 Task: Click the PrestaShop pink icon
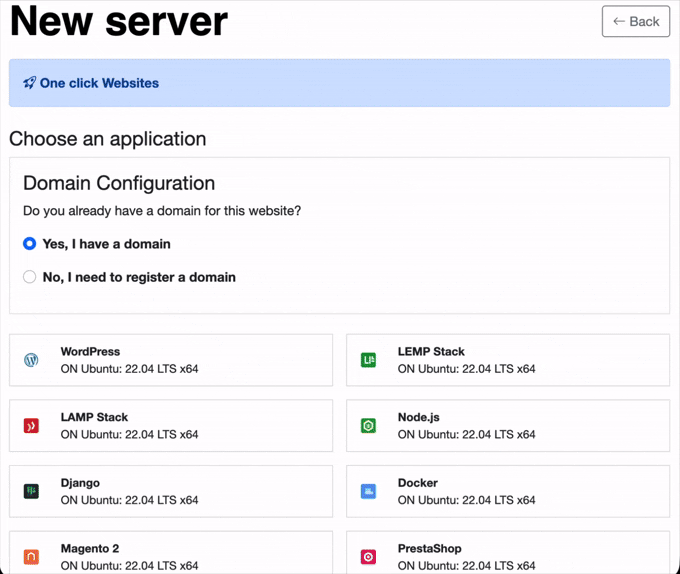coord(368,557)
